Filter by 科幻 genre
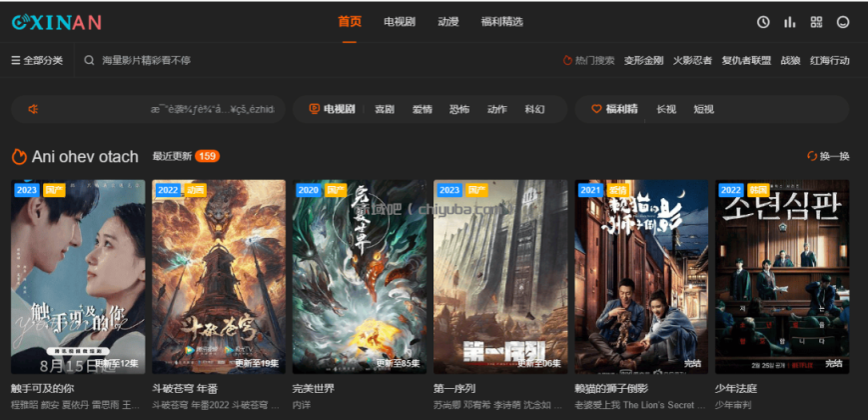 534,109
